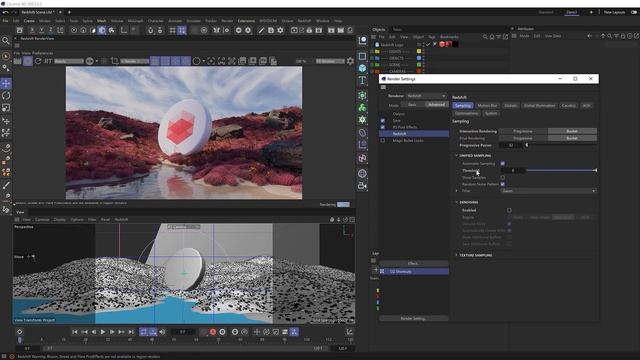Open RenderView settings gear icon
The width and height of the screenshot is (640, 360).
[350, 61]
